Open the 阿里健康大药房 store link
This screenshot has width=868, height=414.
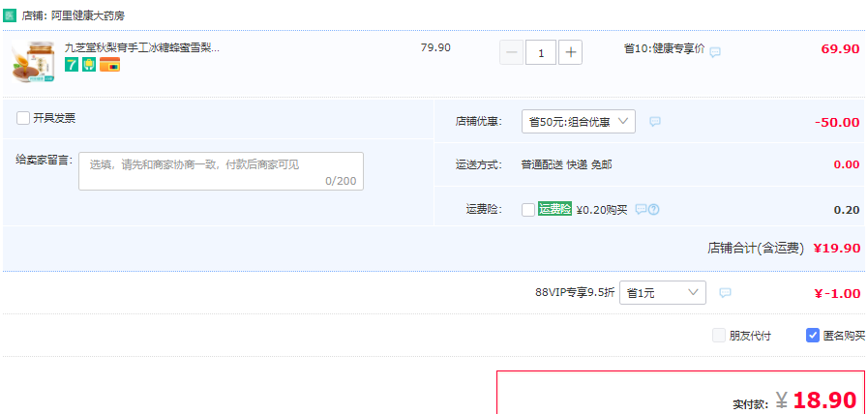click(87, 16)
